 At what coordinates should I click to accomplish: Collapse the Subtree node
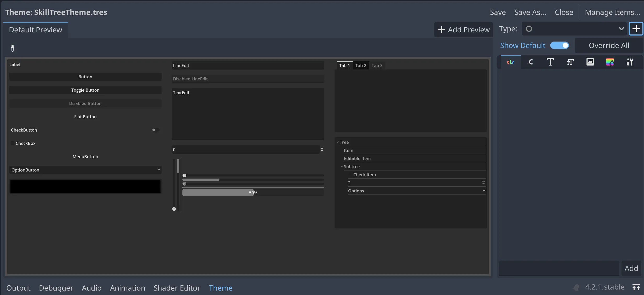(342, 167)
